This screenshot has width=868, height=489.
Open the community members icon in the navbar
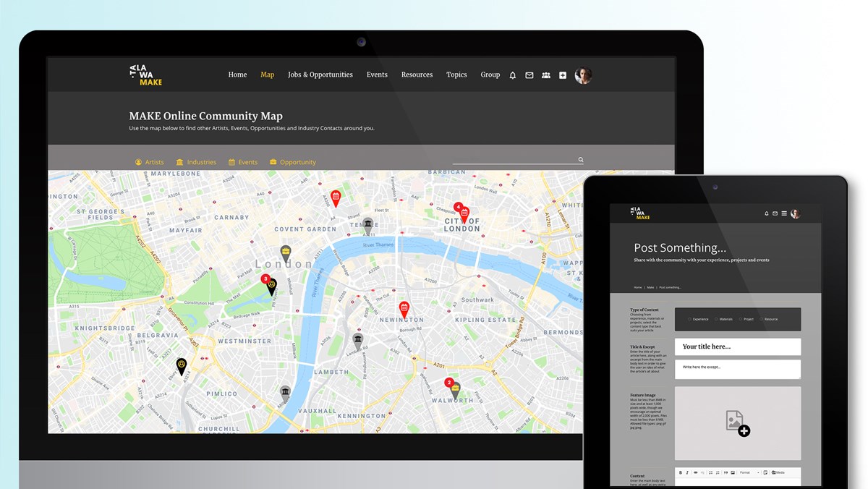[x=546, y=75]
